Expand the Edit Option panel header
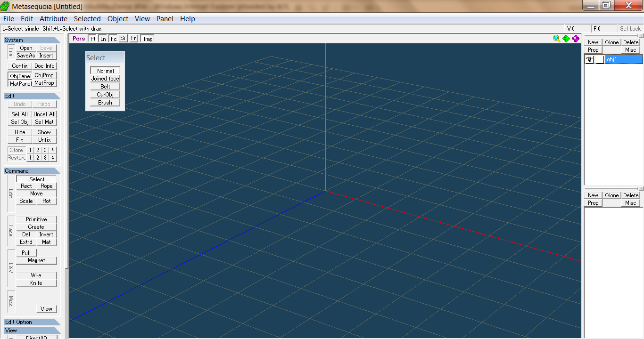The height and width of the screenshot is (339, 644). tap(32, 322)
